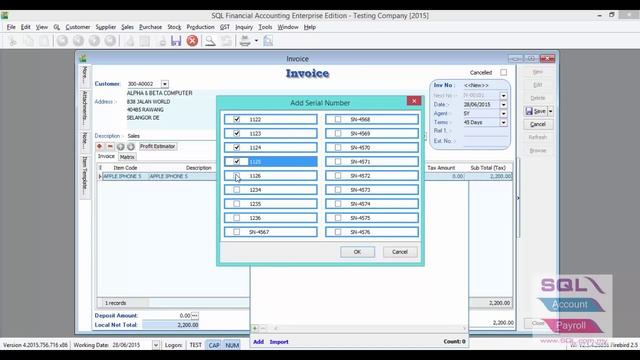Open the Attachments side tab
640x360 pixels.
click(84, 109)
